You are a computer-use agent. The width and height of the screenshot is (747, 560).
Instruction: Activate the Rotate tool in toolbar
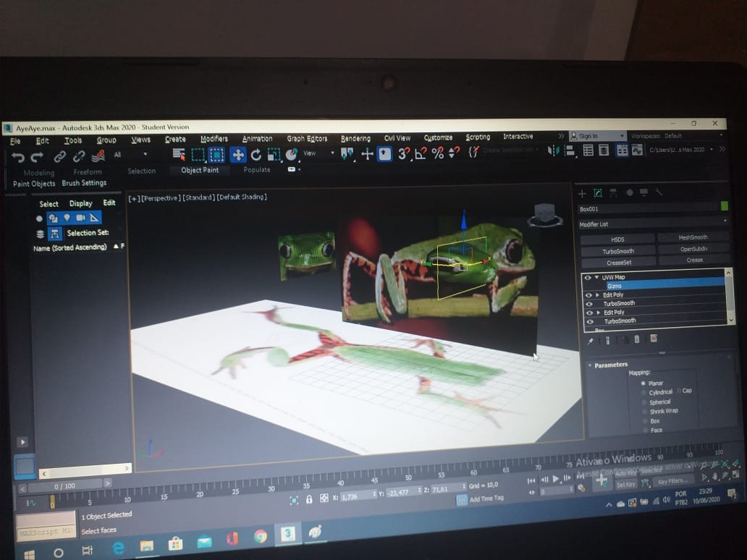click(x=256, y=154)
